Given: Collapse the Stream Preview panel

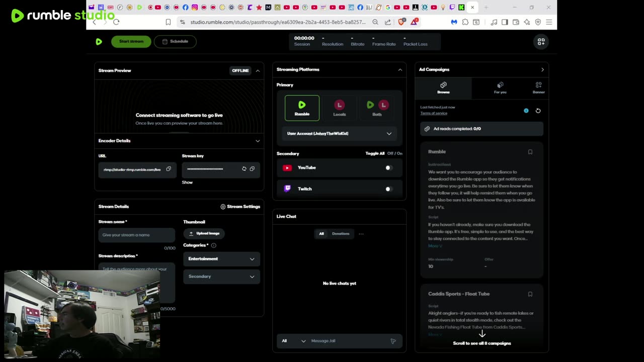Looking at the screenshot, I should tap(258, 70).
